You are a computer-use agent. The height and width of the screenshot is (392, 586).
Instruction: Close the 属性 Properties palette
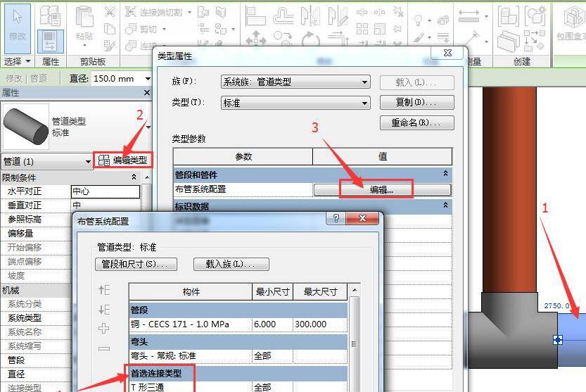point(147,92)
